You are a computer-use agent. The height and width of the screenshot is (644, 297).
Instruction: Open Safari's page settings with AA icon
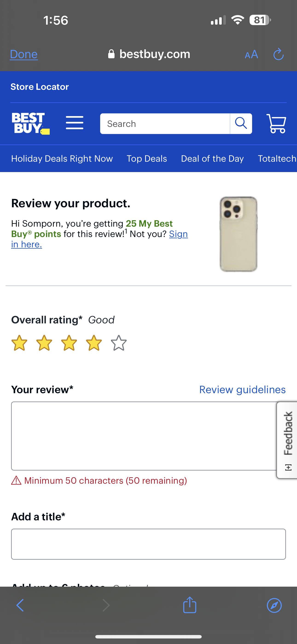click(252, 54)
